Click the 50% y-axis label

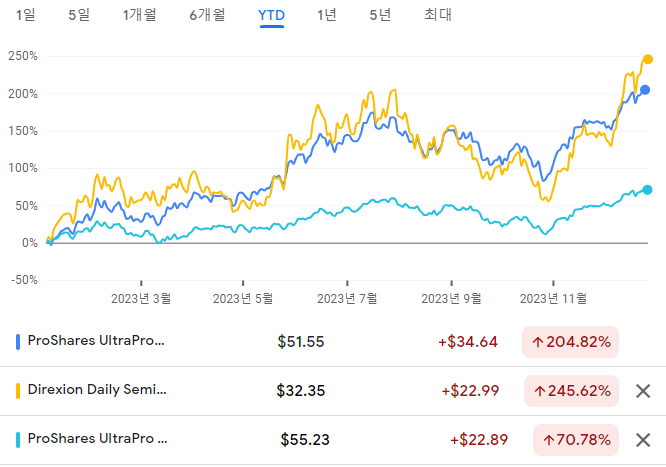click(x=26, y=206)
